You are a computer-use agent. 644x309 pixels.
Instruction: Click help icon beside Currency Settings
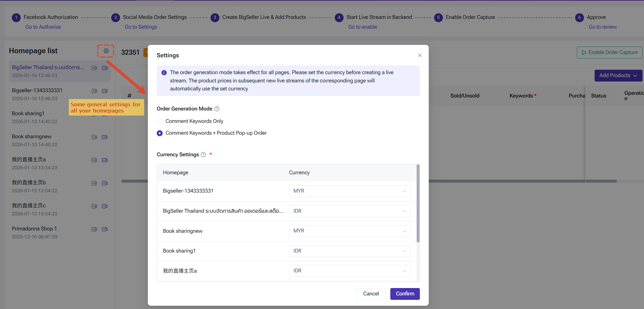[x=203, y=154]
